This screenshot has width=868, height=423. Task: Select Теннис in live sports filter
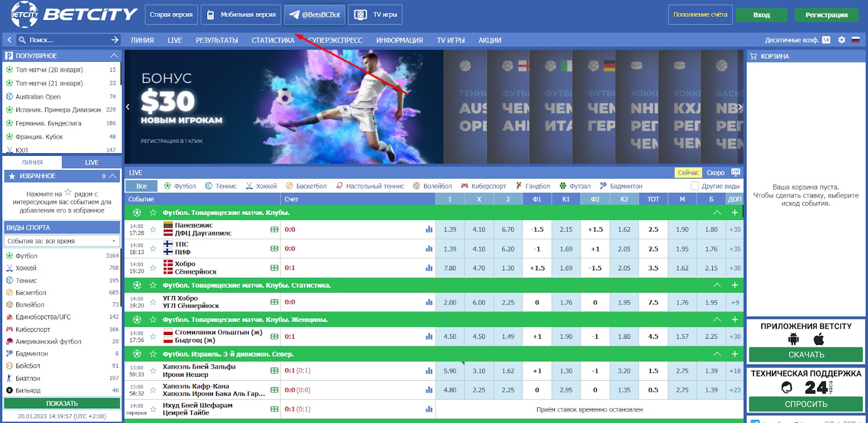[221, 186]
